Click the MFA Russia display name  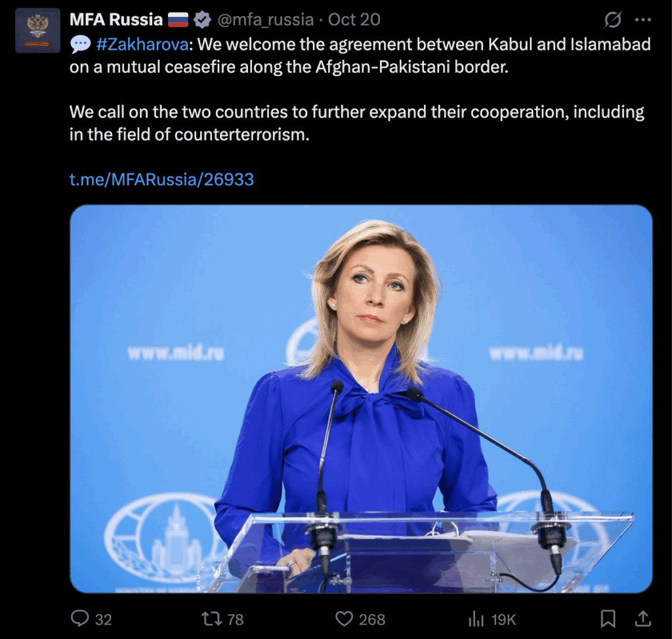tap(116, 20)
